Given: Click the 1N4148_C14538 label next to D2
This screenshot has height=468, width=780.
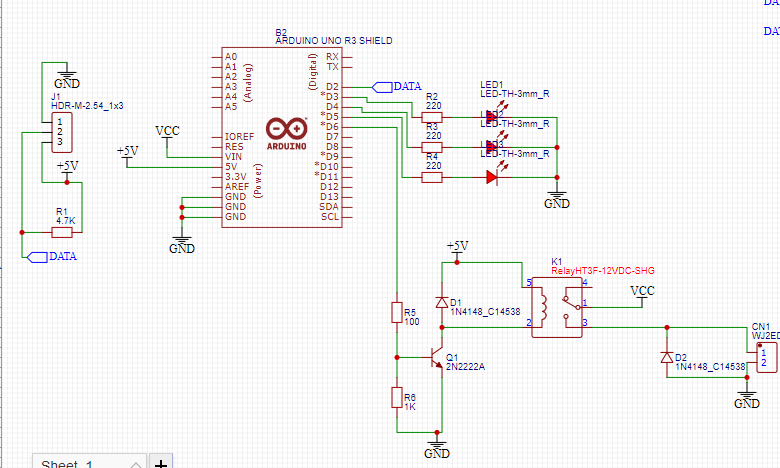Looking at the screenshot, I should (710, 367).
